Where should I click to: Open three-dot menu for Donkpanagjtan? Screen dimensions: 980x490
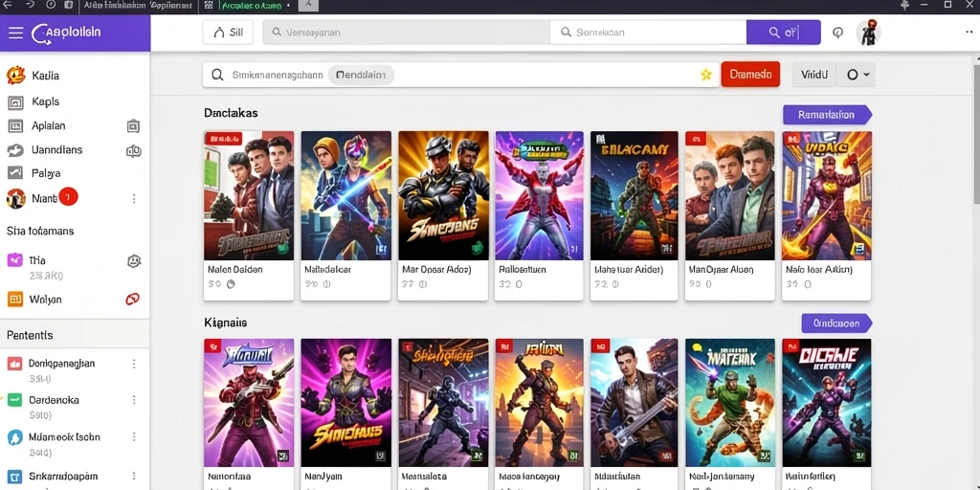(134, 364)
